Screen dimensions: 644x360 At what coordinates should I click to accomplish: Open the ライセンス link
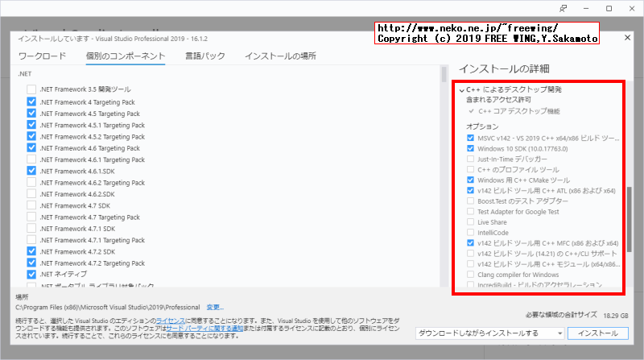click(171, 321)
